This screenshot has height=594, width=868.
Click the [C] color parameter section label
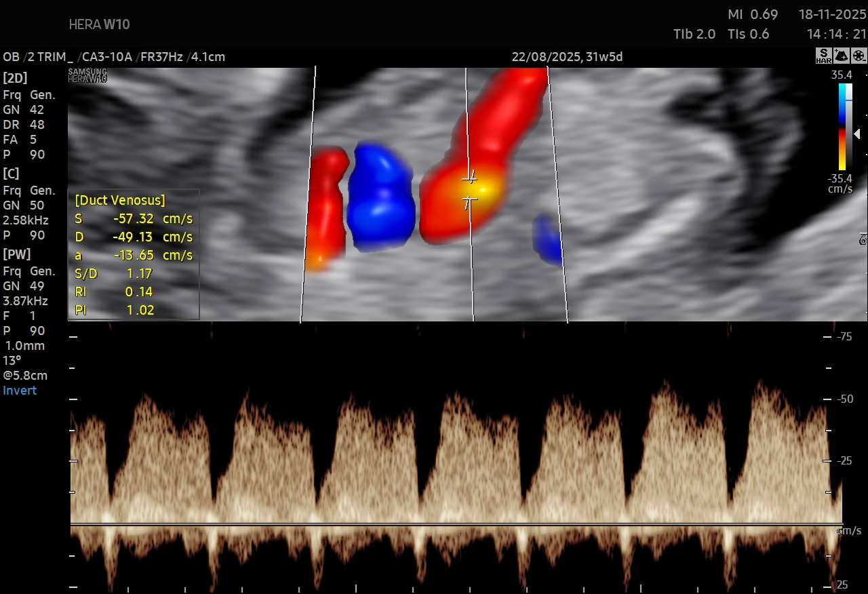point(11,174)
